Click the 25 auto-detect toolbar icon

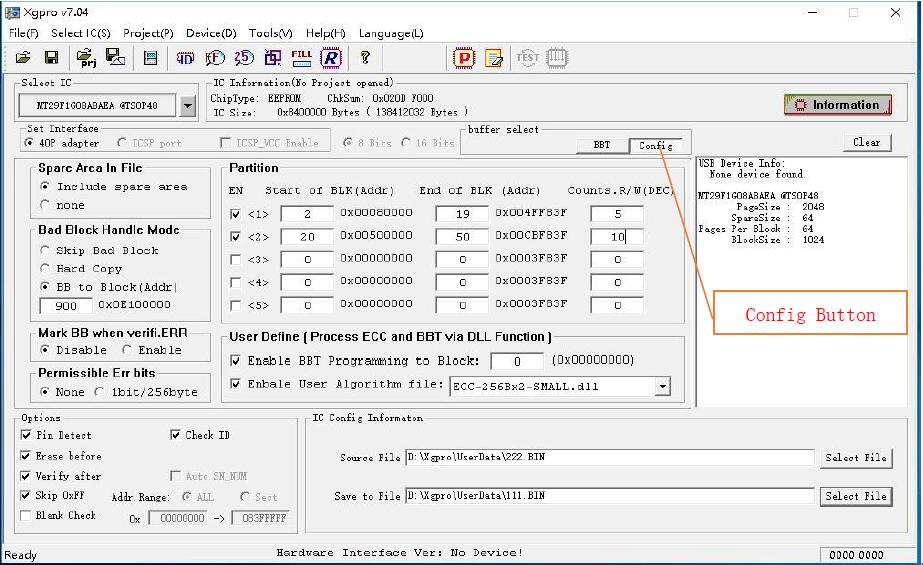point(244,58)
